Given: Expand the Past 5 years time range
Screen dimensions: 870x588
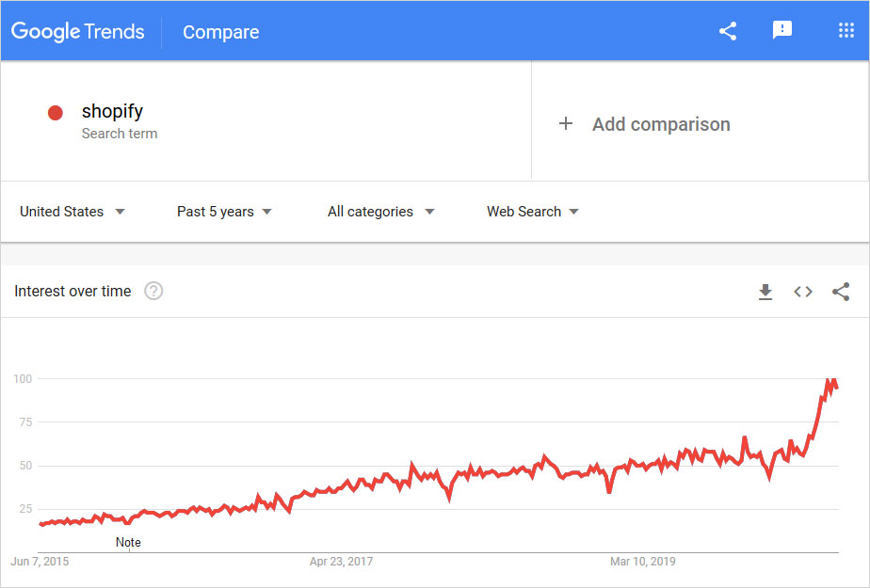Looking at the screenshot, I should [x=224, y=212].
